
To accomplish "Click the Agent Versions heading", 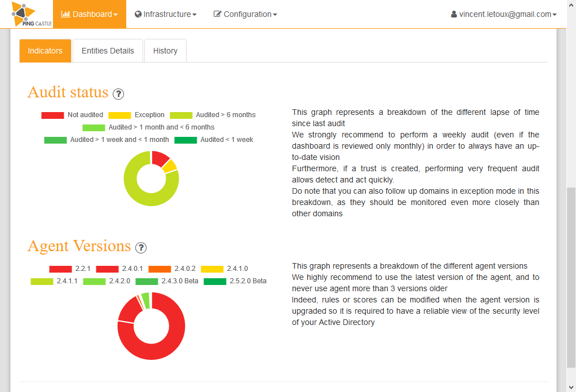I will tap(79, 246).
